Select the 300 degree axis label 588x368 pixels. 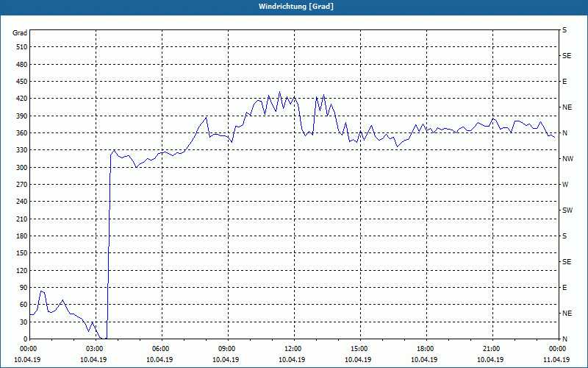[22, 168]
